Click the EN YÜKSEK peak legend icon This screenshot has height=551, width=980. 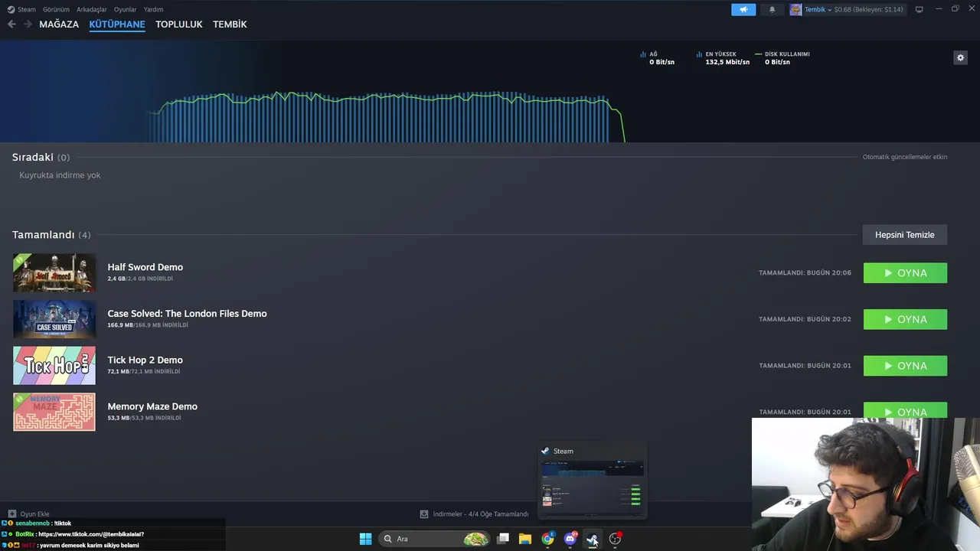coord(699,54)
